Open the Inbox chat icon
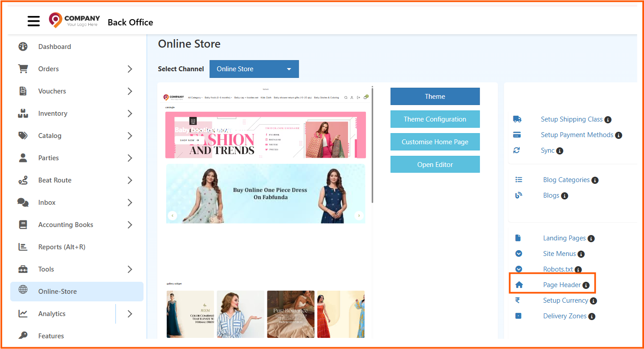This screenshot has height=349, width=644. tap(23, 202)
